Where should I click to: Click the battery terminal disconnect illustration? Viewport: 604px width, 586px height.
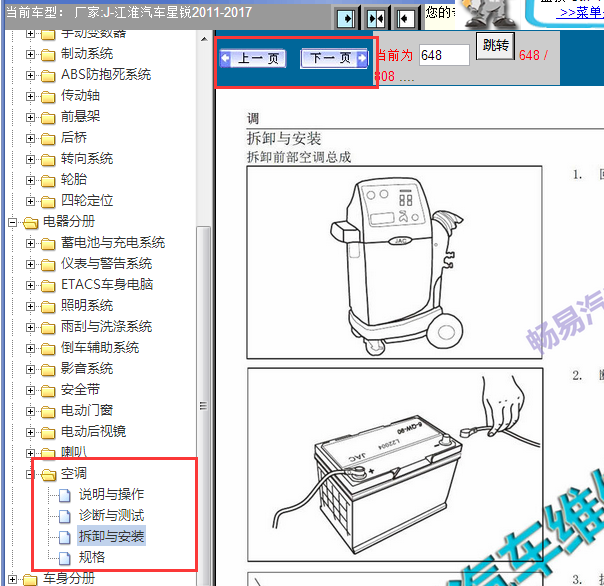[395, 465]
